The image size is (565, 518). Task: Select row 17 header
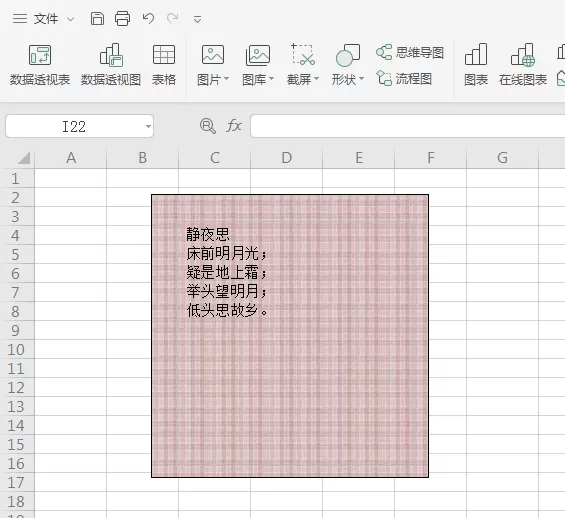[17, 482]
